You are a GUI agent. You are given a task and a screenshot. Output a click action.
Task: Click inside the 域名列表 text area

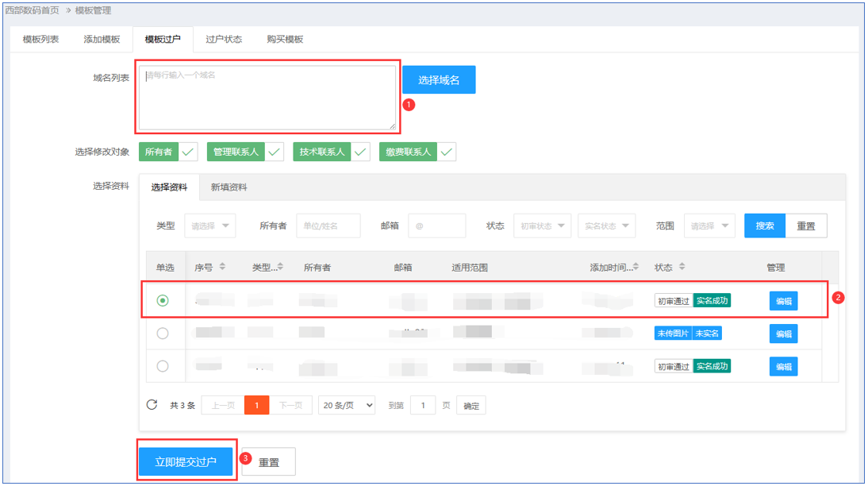[267, 97]
